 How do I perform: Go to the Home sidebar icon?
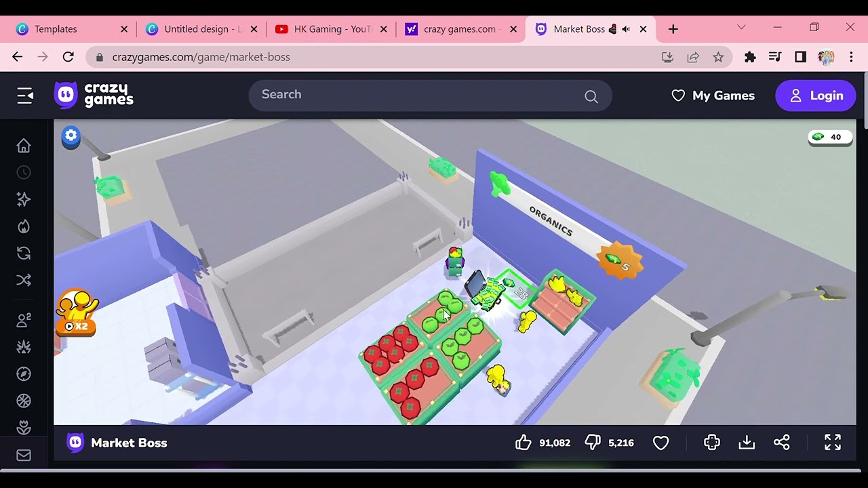click(x=24, y=146)
